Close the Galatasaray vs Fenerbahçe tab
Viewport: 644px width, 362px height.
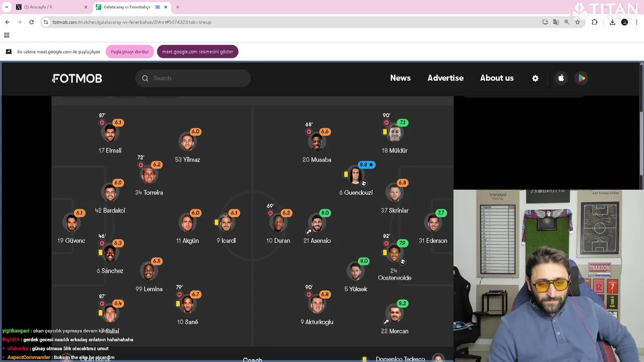coord(166,7)
